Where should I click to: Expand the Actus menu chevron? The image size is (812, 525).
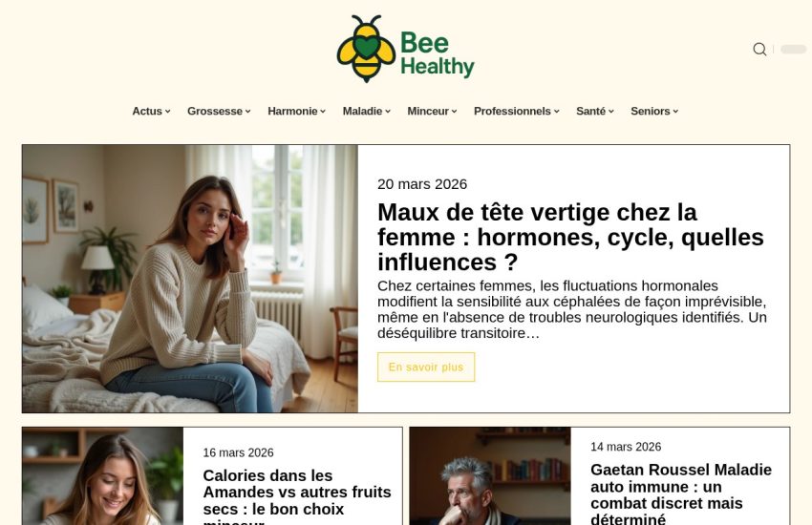(x=168, y=112)
